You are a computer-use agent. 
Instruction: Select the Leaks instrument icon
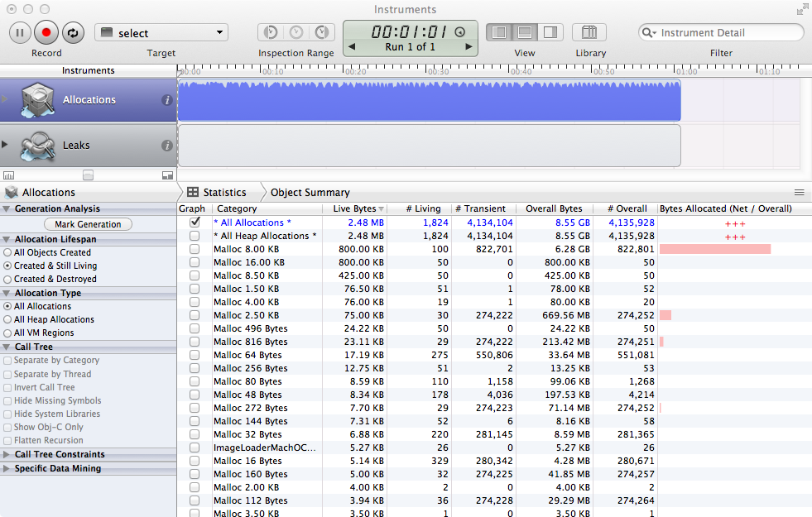click(37, 146)
